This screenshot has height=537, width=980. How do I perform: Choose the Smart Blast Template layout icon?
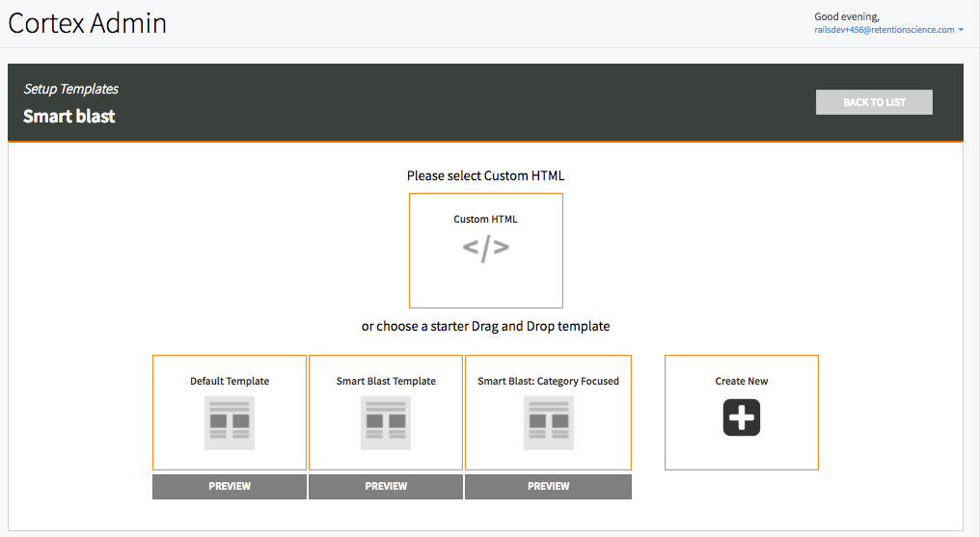tap(386, 424)
